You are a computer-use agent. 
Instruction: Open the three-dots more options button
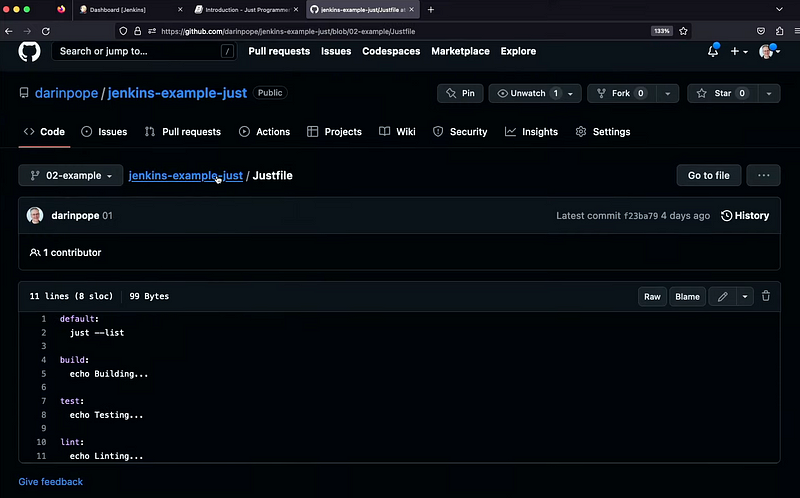[x=763, y=176]
